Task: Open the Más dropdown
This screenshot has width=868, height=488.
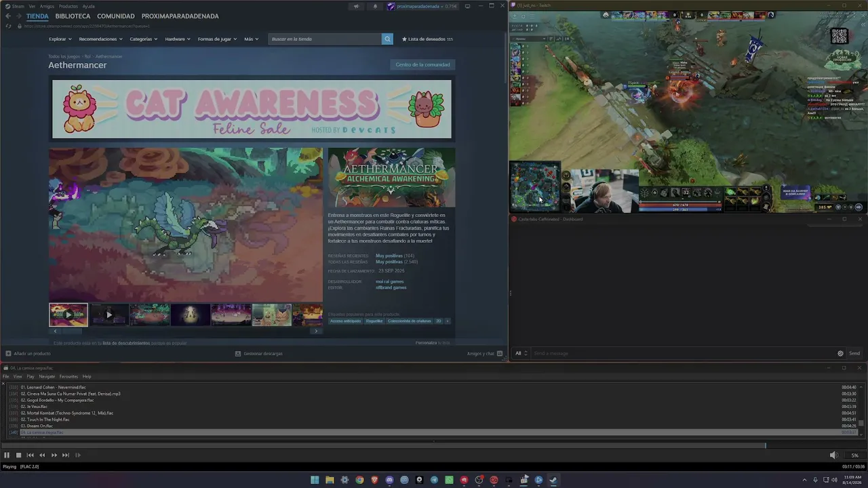Action: [252, 39]
